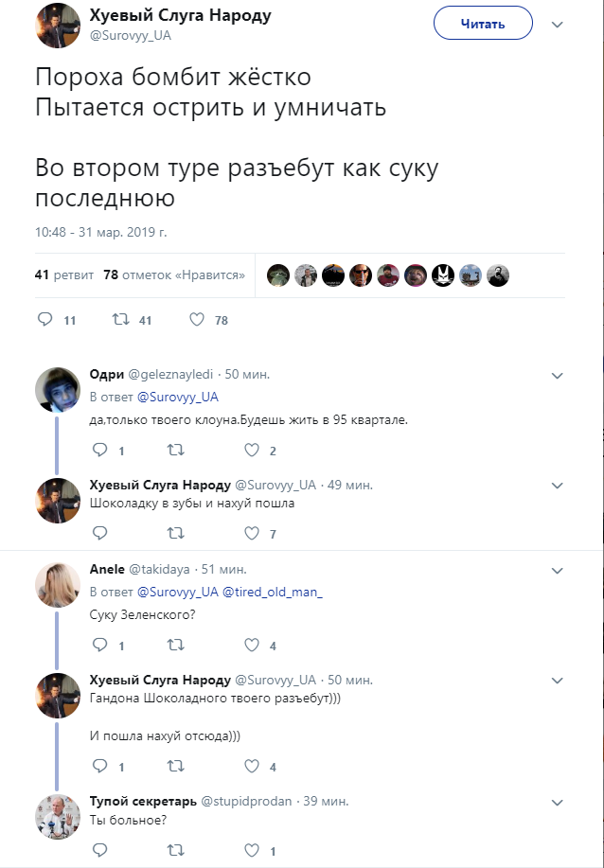The width and height of the screenshot is (604, 868).
Task: Open the @tired_old_man_ mention link
Action: point(273,593)
